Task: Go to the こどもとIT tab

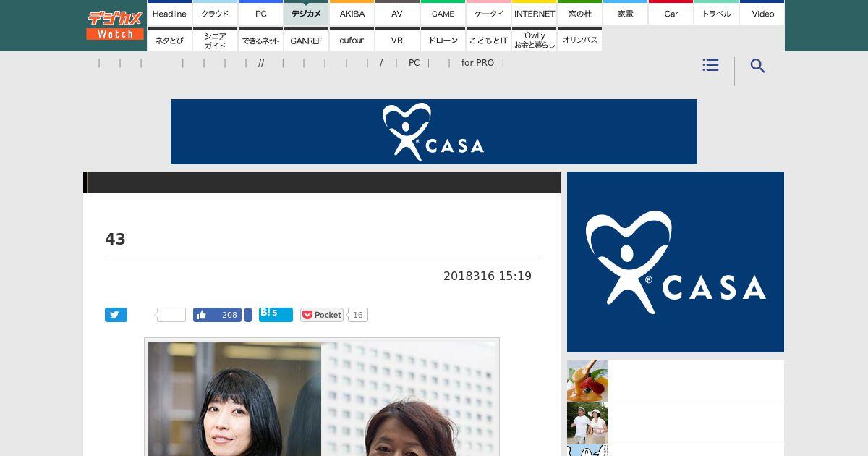Action: 488,40
